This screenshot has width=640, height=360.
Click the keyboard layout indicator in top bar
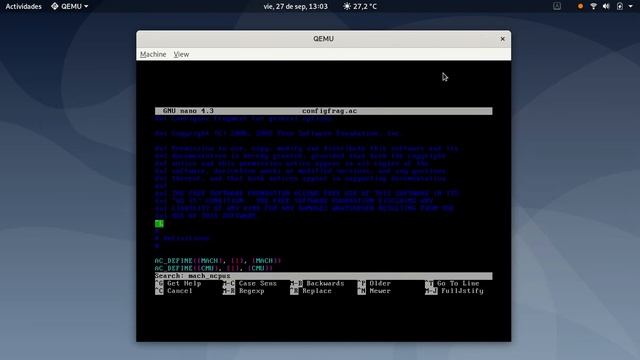coord(557,6)
